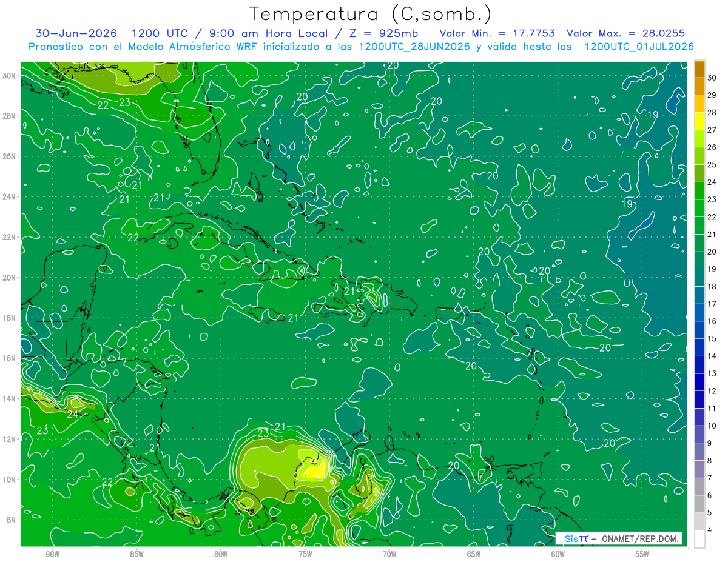Click the latitude label "18N"
This screenshot has width=728, height=562.
[10, 318]
